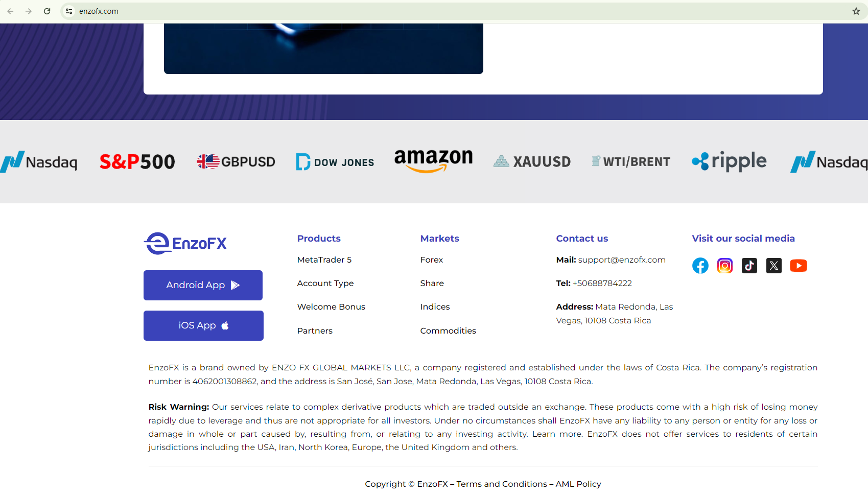Open AML Policy link
Viewport: 868px width, 495px height.
point(578,484)
